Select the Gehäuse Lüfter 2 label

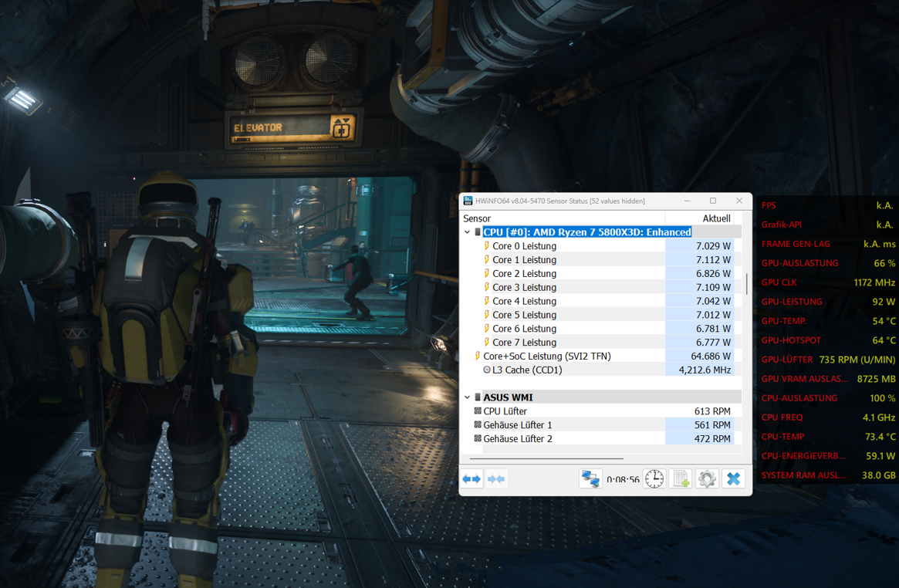click(x=518, y=438)
